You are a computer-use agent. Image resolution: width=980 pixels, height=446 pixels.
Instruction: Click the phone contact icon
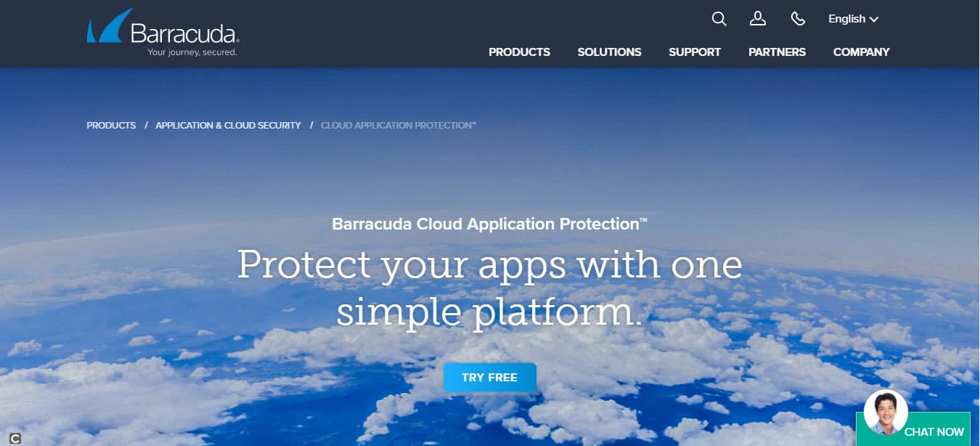coord(798,19)
